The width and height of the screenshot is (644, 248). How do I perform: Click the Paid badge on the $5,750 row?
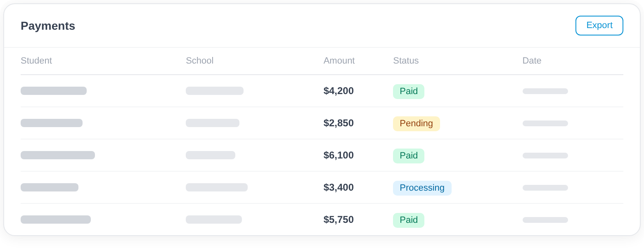pyautogui.click(x=408, y=220)
